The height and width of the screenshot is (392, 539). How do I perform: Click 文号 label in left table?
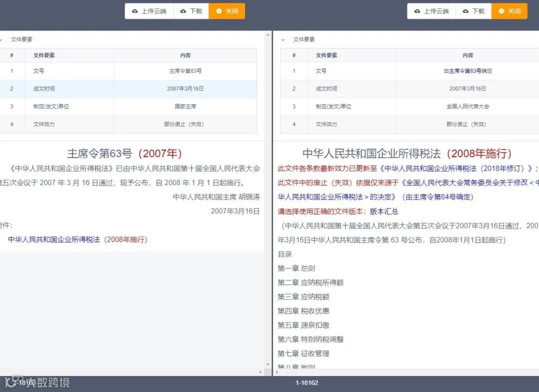coord(38,71)
